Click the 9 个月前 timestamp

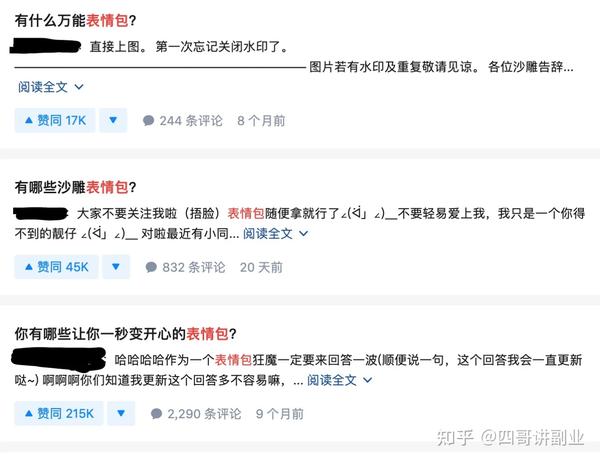coord(280,414)
